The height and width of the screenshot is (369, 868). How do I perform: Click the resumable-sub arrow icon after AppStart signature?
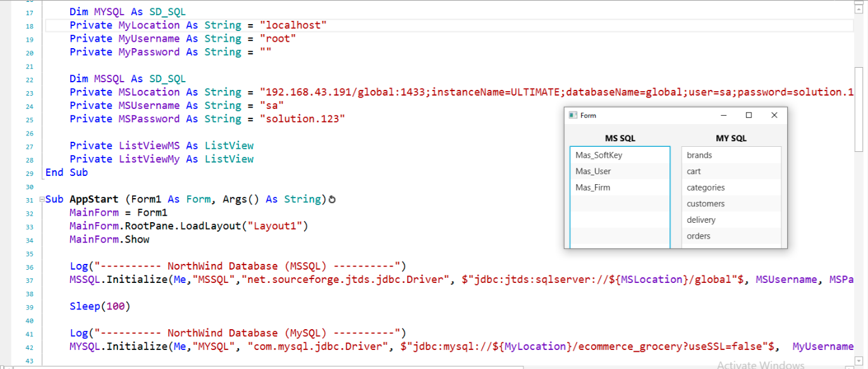(x=332, y=199)
